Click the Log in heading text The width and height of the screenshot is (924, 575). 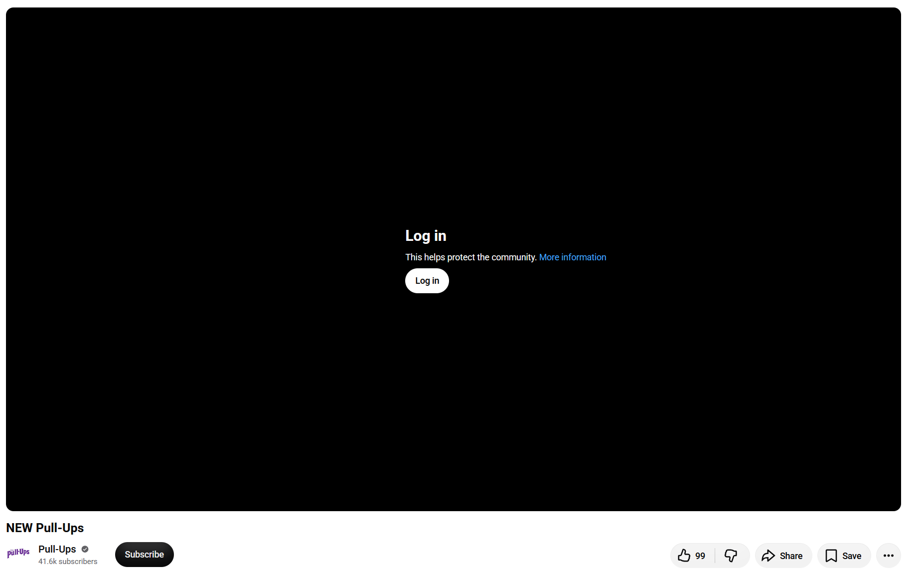point(426,236)
